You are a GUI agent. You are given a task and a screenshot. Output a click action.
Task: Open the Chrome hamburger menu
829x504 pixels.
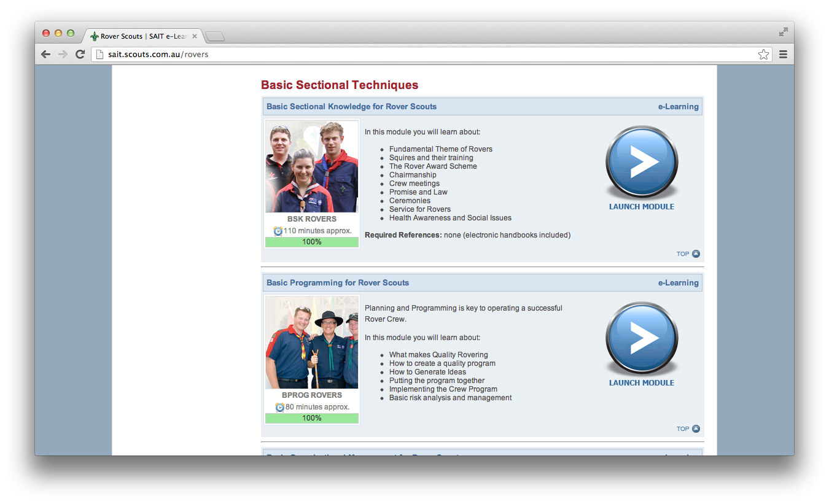783,55
